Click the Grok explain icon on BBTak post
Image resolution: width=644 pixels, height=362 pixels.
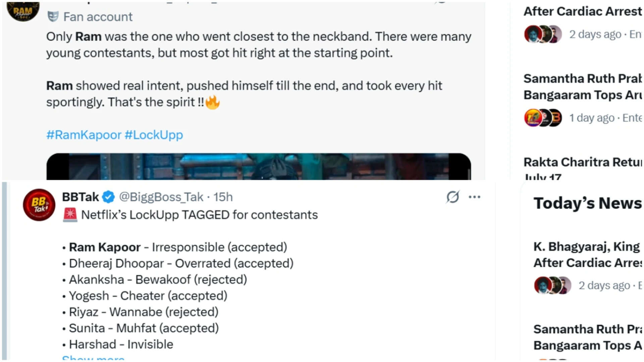click(x=452, y=197)
